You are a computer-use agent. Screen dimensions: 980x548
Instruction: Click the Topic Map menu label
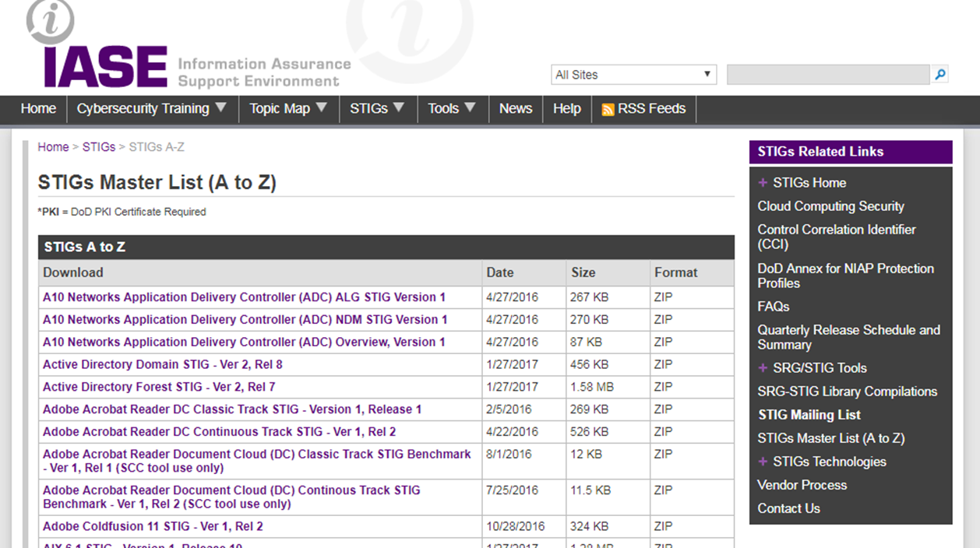click(x=280, y=109)
